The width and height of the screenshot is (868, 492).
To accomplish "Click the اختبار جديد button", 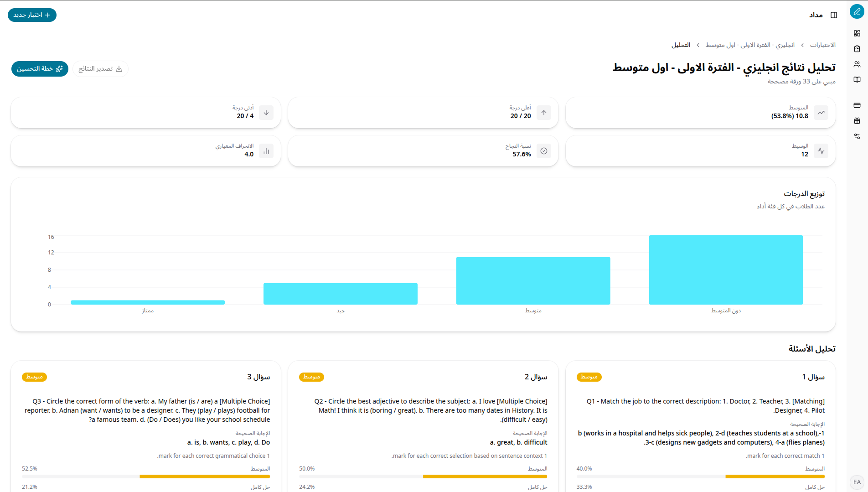I will 32,15.
